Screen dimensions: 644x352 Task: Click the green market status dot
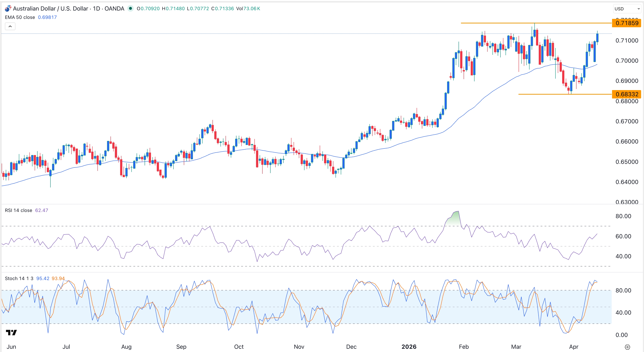(131, 8)
